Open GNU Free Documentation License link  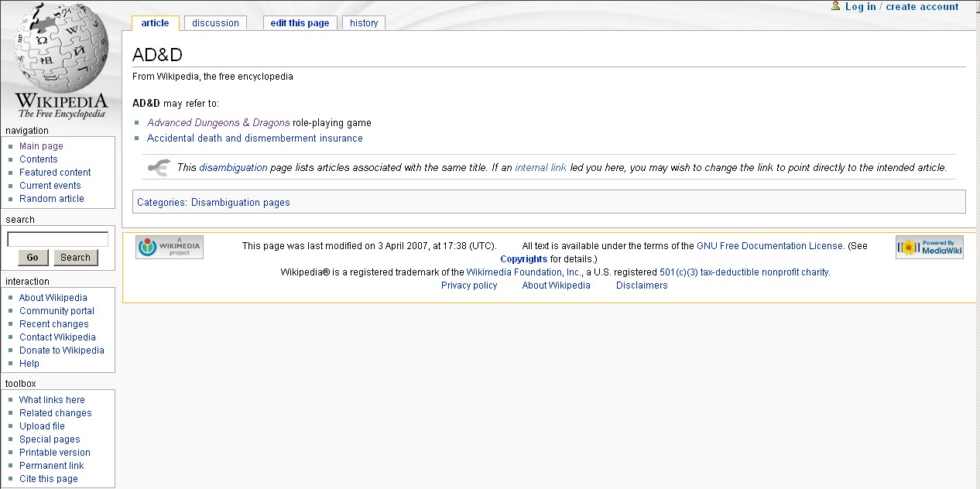[x=769, y=246]
